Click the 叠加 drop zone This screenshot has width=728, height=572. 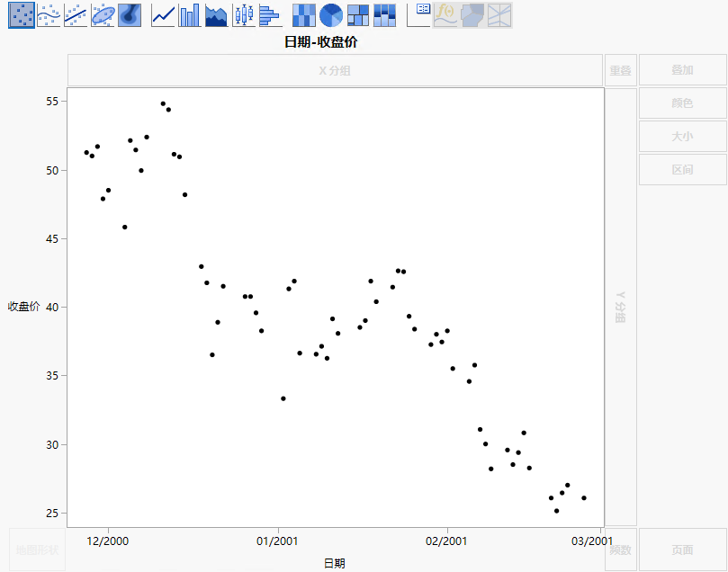682,70
